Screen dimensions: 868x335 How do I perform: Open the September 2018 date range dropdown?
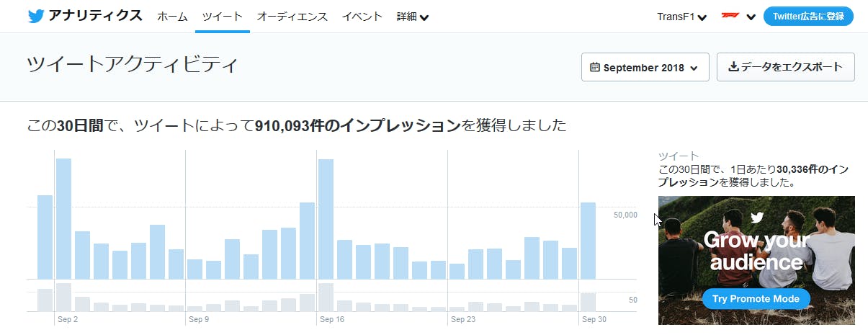[645, 68]
